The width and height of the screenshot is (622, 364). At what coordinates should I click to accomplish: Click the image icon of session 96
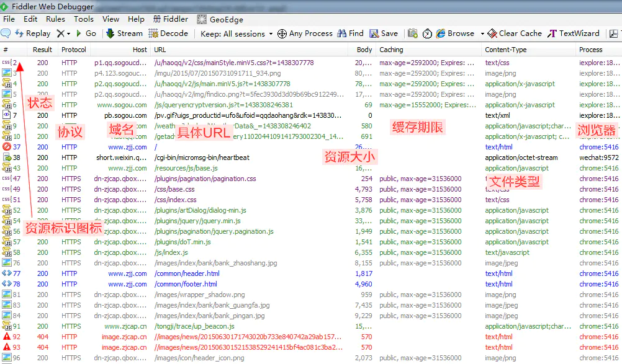[x=7, y=357]
